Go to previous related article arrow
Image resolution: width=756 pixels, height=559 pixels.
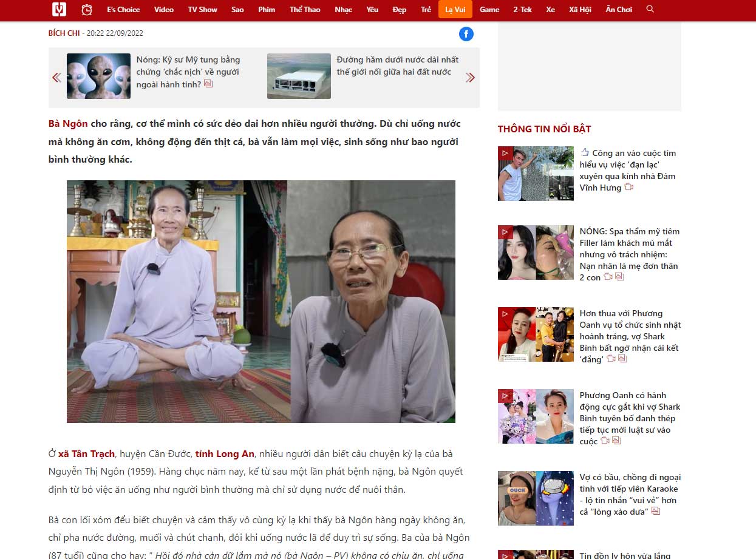(56, 77)
